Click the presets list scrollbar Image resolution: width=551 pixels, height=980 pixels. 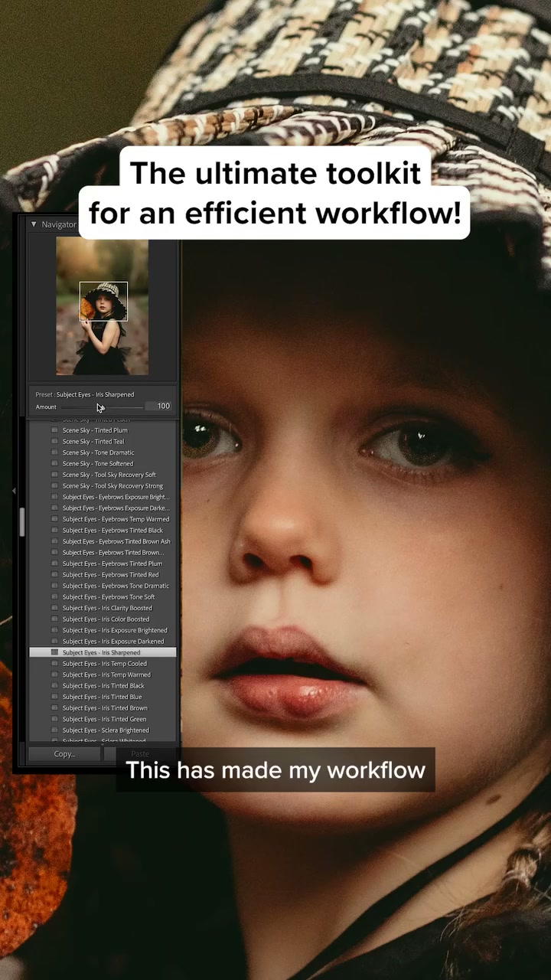point(22,521)
